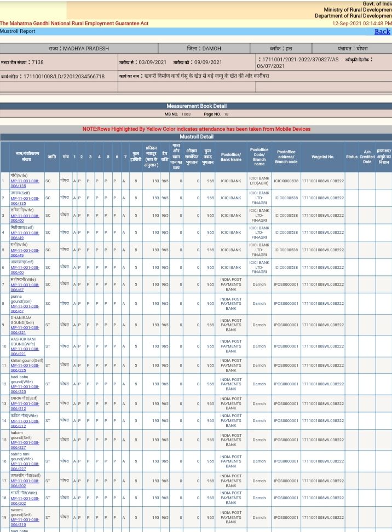Open registration link in row 14

[25, 424]
